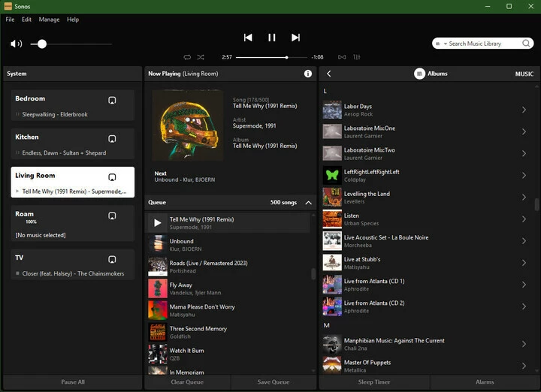Click the Sleep Timer button
The width and height of the screenshot is (541, 392).
(374, 382)
